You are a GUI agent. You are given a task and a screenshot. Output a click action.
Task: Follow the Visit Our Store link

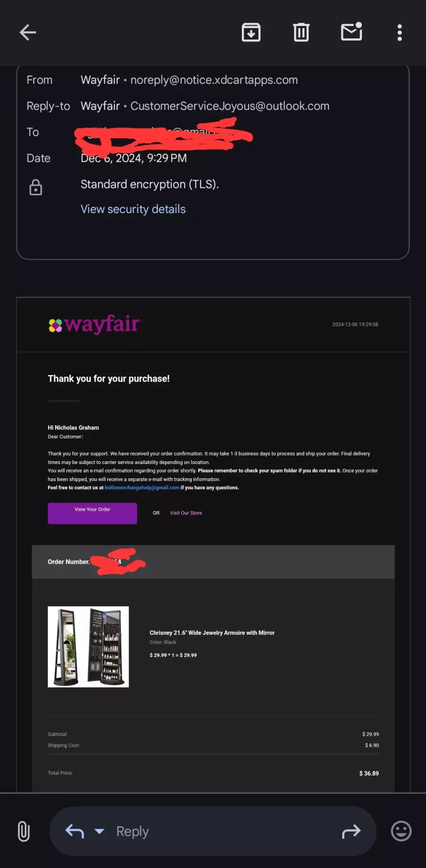pyautogui.click(x=186, y=513)
